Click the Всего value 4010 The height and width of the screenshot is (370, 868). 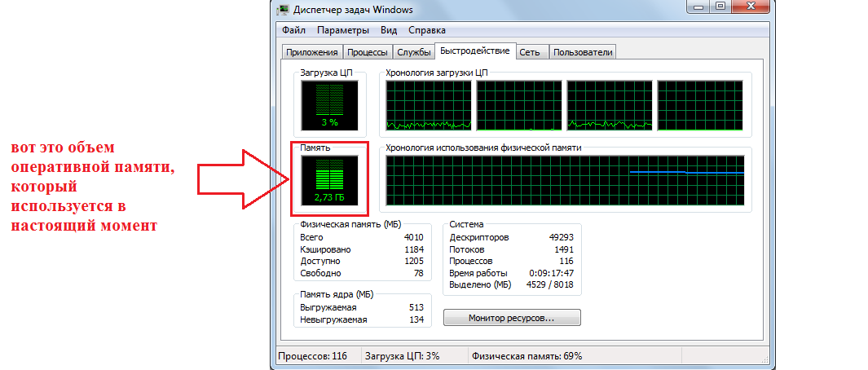[x=413, y=237]
